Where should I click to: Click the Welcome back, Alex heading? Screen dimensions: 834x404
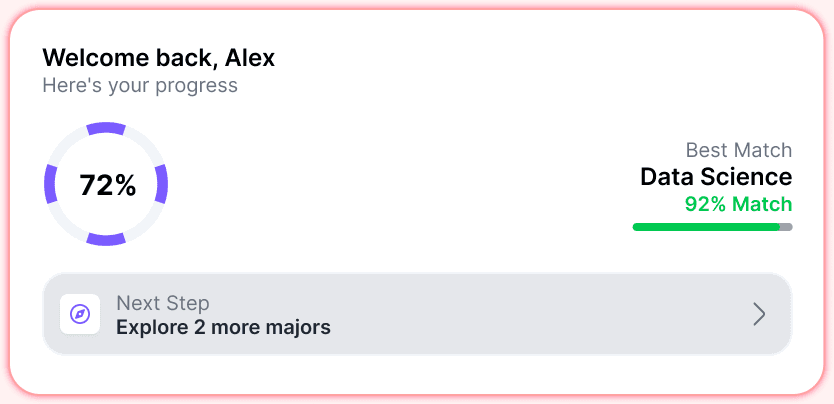tap(159, 57)
